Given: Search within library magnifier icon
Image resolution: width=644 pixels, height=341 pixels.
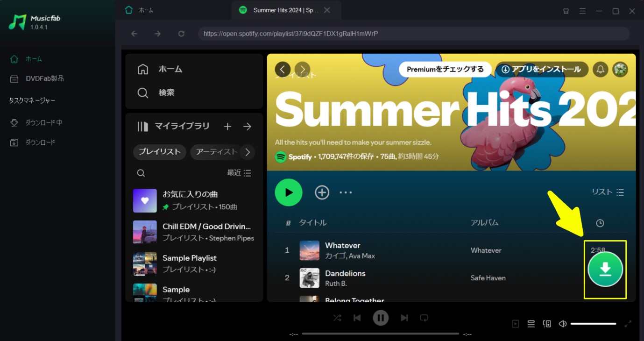Looking at the screenshot, I should point(141,173).
